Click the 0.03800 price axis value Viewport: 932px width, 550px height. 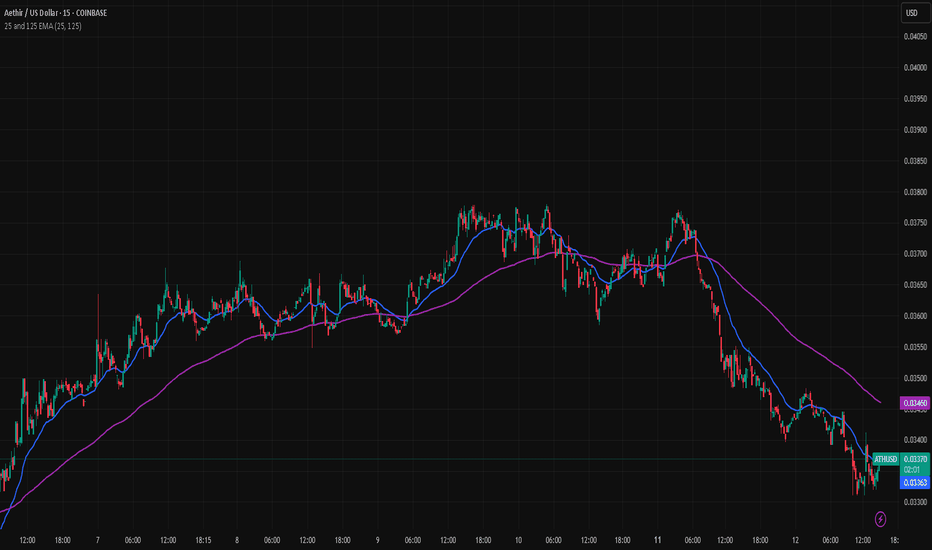click(915, 192)
